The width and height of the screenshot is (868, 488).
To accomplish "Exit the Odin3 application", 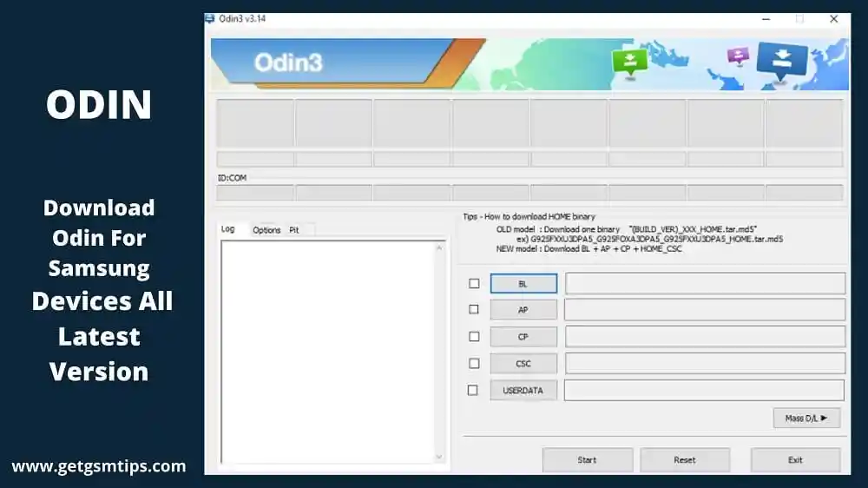I will click(x=795, y=460).
